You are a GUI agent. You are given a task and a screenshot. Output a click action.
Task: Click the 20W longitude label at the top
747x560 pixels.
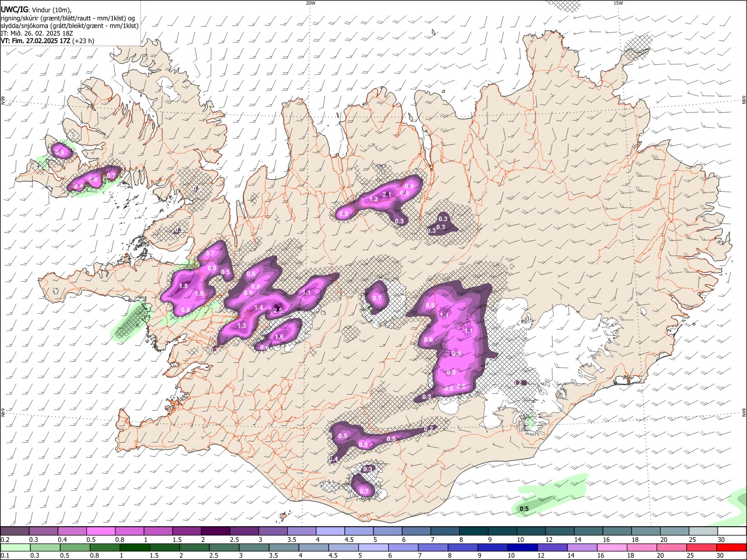(310, 3)
